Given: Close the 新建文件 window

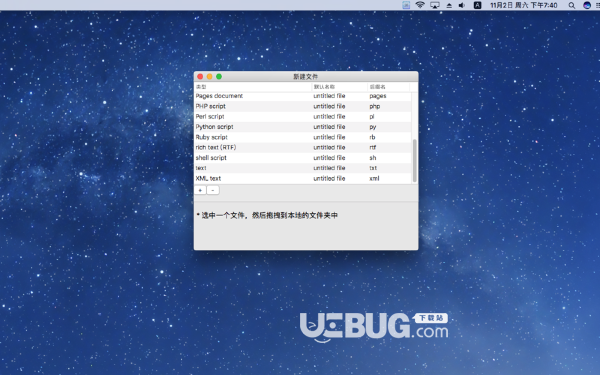Looking at the screenshot, I should point(200,77).
